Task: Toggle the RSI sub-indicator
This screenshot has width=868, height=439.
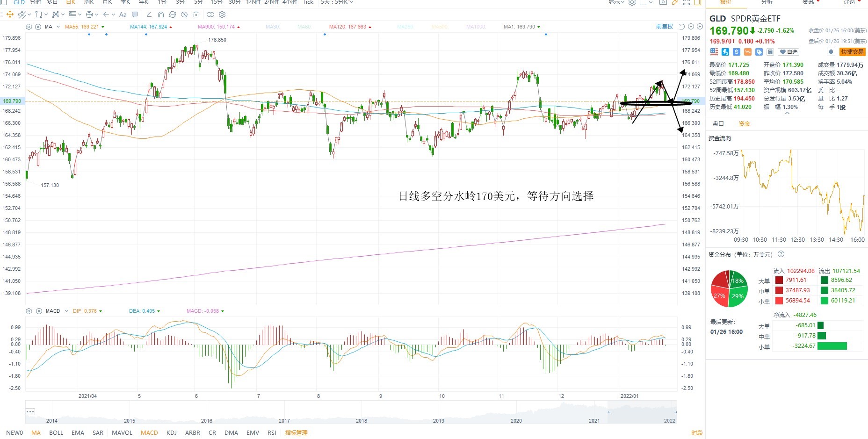Action: 272,433
